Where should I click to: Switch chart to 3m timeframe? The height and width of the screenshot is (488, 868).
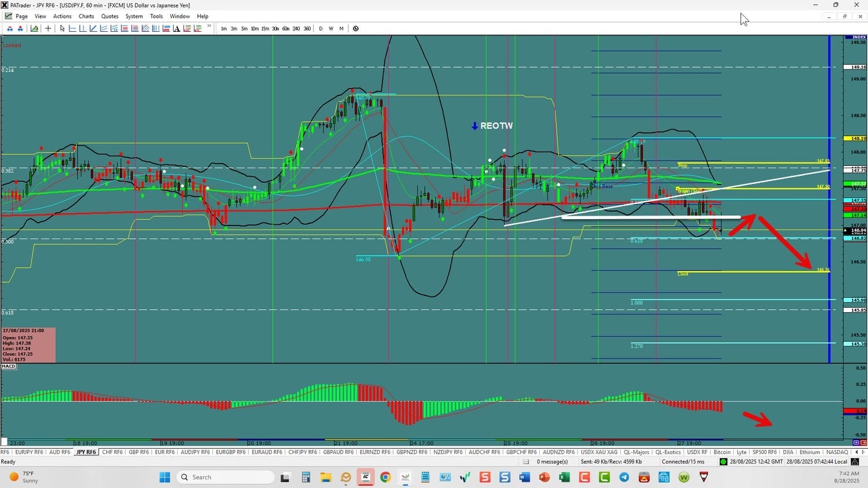pyautogui.click(x=234, y=28)
